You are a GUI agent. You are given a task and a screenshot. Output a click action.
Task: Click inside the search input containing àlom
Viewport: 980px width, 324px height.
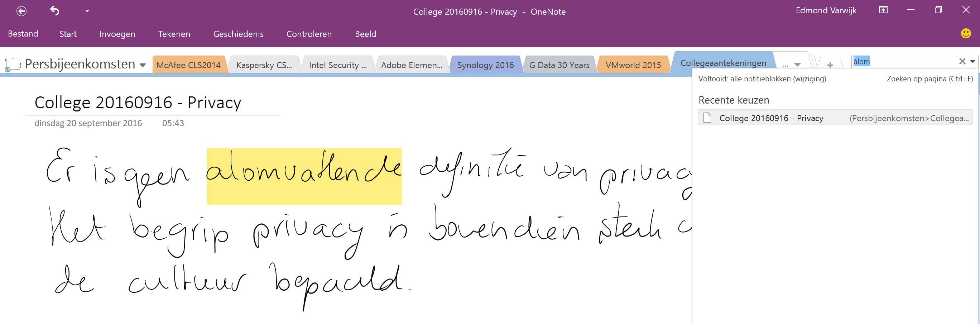click(905, 61)
